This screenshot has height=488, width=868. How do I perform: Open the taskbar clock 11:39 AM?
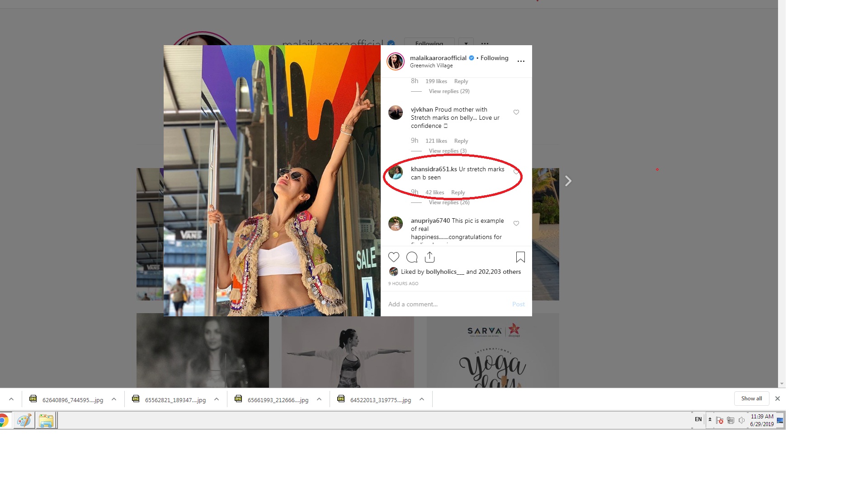pyautogui.click(x=762, y=420)
